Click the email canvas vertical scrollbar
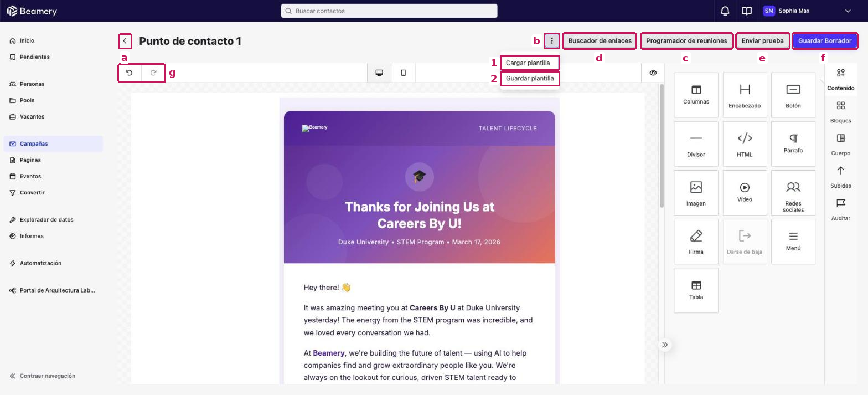The width and height of the screenshot is (868, 395). coord(662,147)
